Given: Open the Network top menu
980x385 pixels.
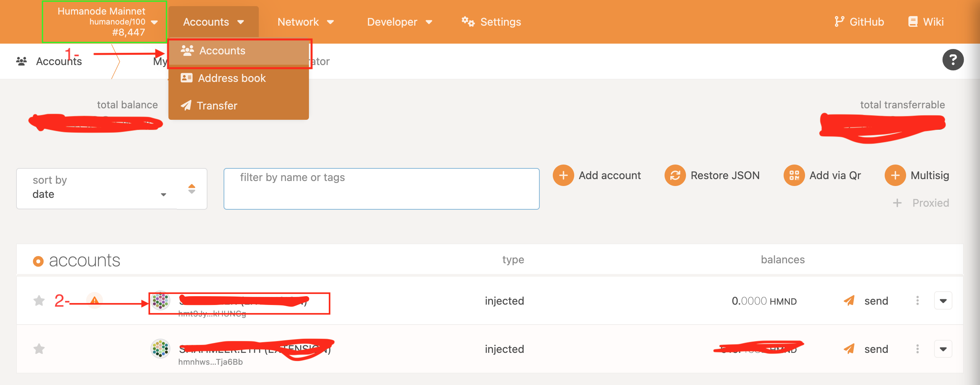Looking at the screenshot, I should pyautogui.click(x=305, y=22).
